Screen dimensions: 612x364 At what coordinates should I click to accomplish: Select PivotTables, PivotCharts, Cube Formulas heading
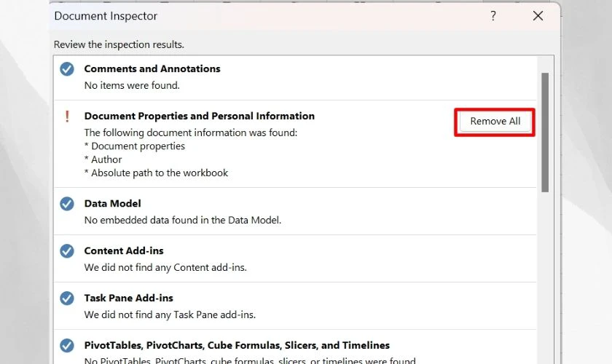click(x=237, y=345)
